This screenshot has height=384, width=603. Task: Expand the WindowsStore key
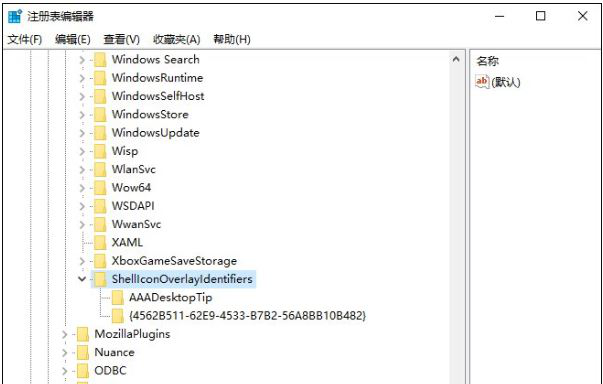tap(82, 115)
